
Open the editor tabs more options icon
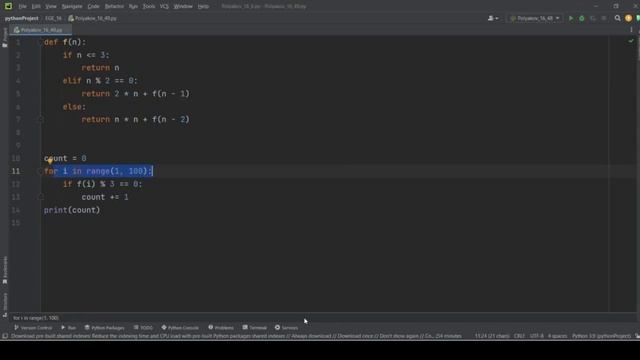click(x=631, y=30)
